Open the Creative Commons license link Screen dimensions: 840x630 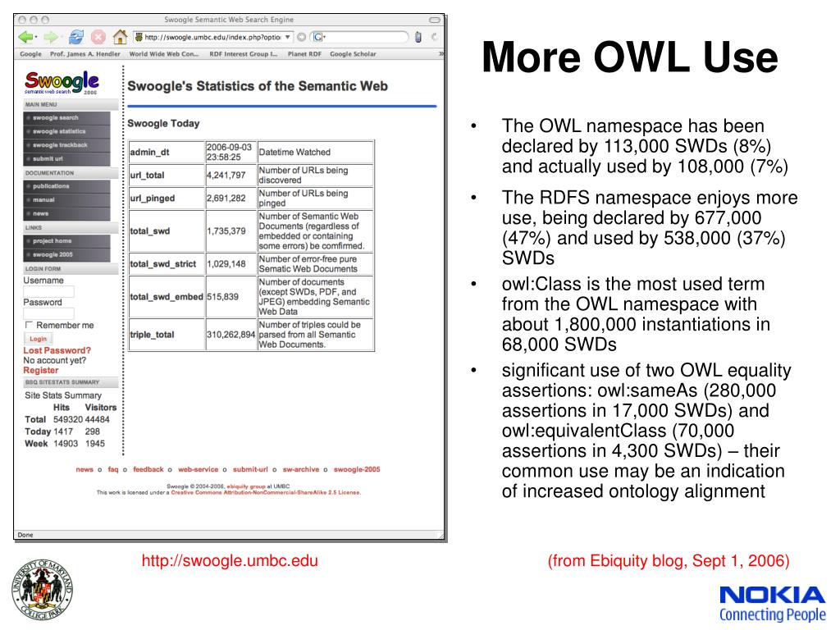pos(266,492)
